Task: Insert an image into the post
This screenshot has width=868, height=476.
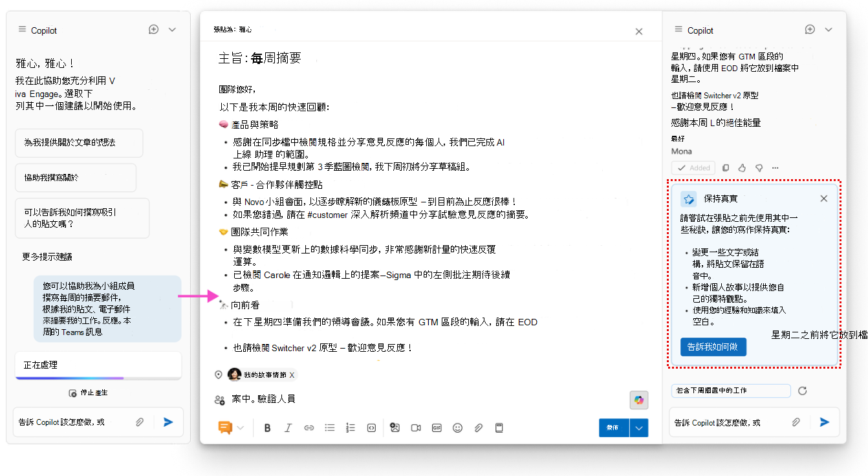Action: (x=395, y=428)
